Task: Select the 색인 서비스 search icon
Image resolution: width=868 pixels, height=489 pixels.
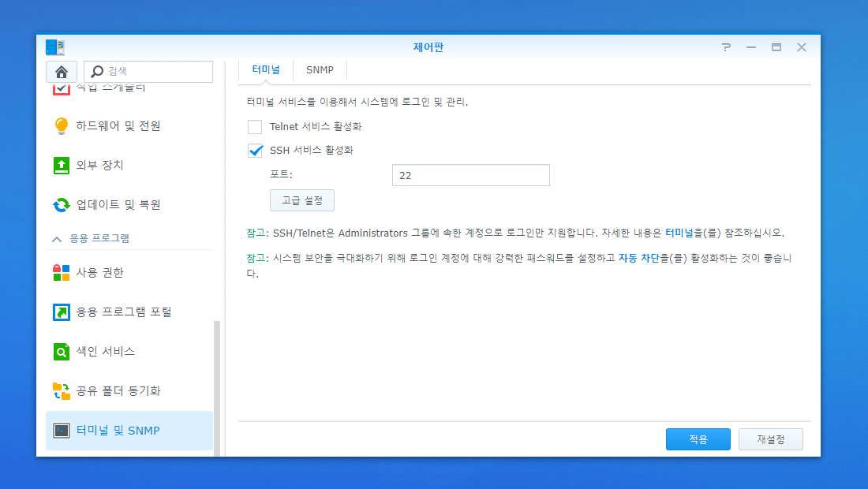Action: 61,351
